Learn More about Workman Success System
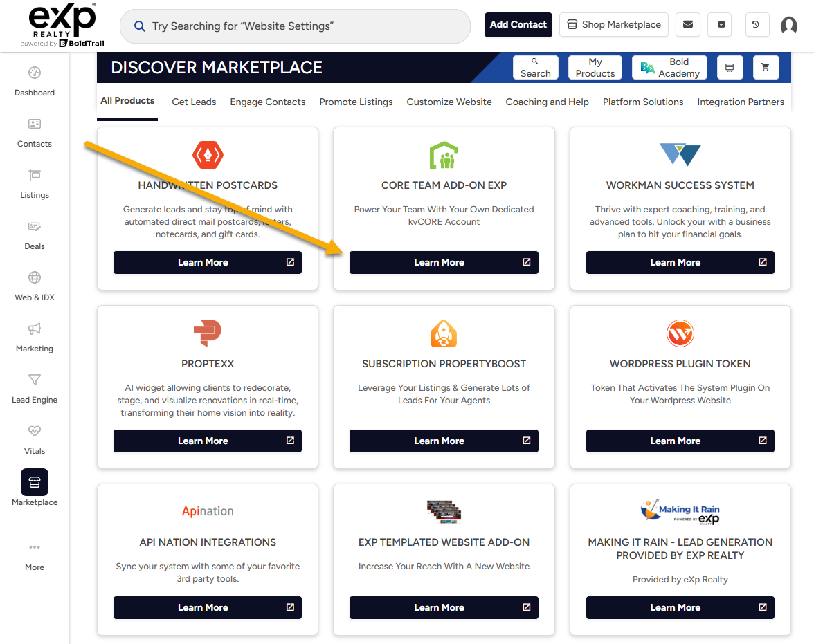The height and width of the screenshot is (644, 814). coord(680,263)
